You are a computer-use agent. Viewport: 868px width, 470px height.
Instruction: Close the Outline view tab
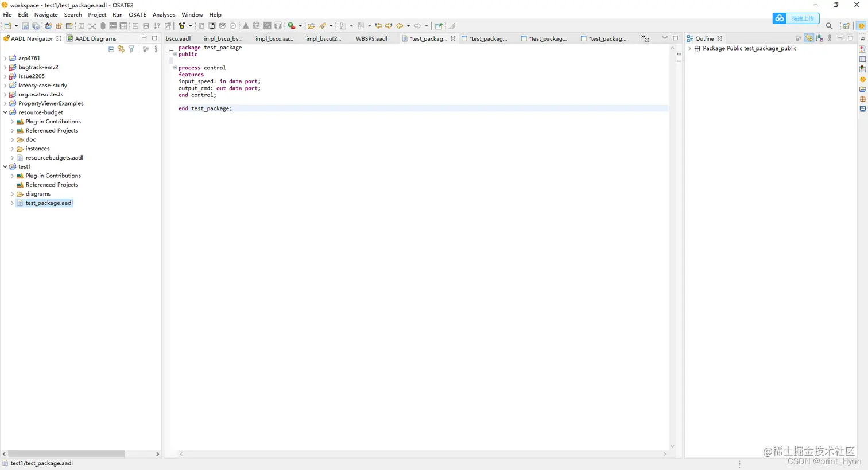[x=720, y=38]
